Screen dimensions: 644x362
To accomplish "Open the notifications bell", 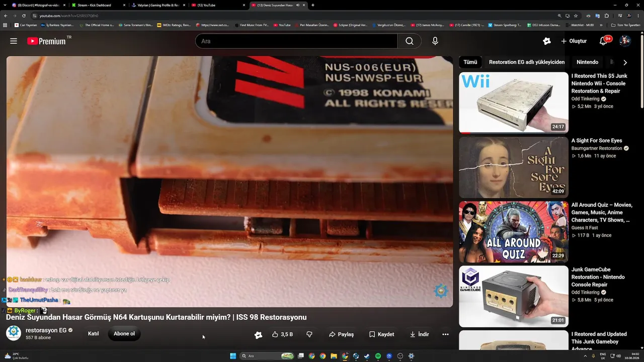I will coord(603,41).
